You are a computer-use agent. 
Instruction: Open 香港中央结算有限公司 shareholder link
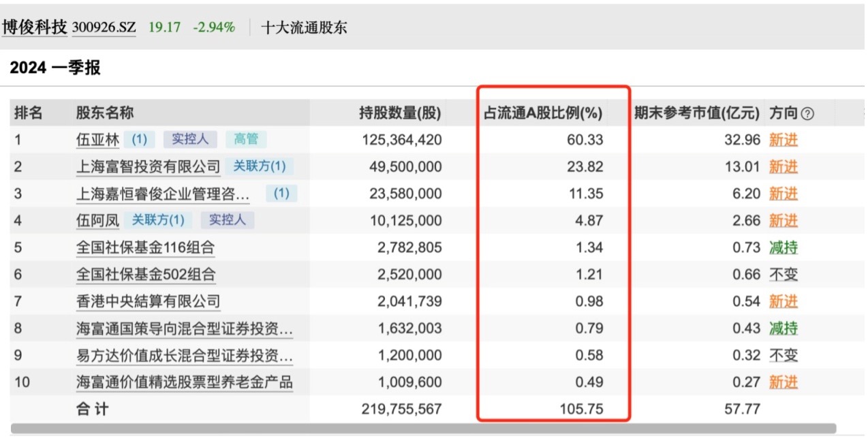tap(148, 301)
